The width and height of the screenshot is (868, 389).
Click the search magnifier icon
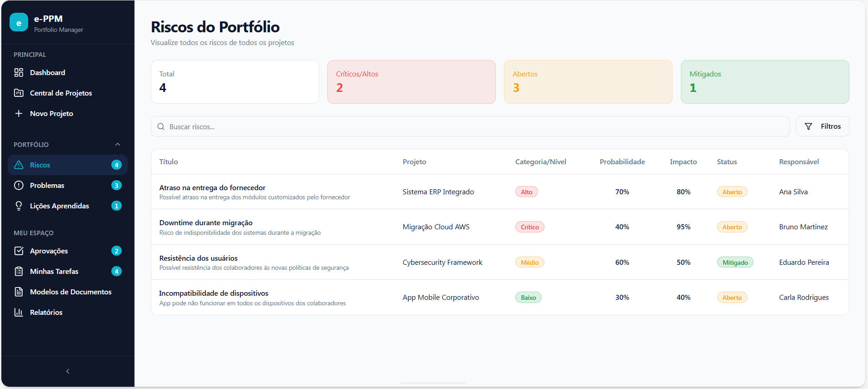161,126
